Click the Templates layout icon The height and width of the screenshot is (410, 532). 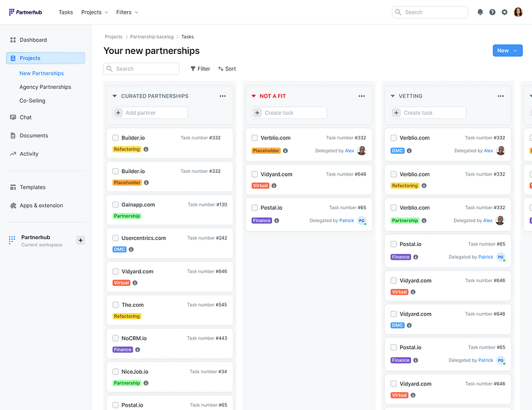13,187
